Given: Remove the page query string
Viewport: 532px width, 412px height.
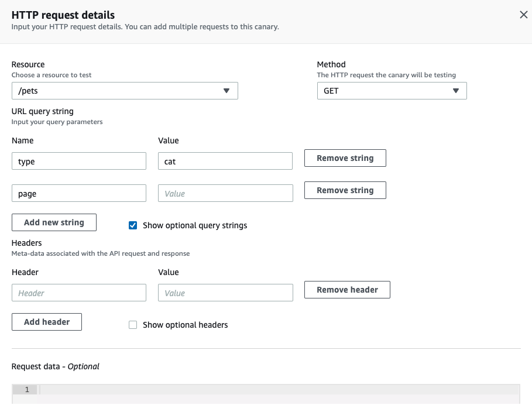Looking at the screenshot, I should click(x=345, y=190).
